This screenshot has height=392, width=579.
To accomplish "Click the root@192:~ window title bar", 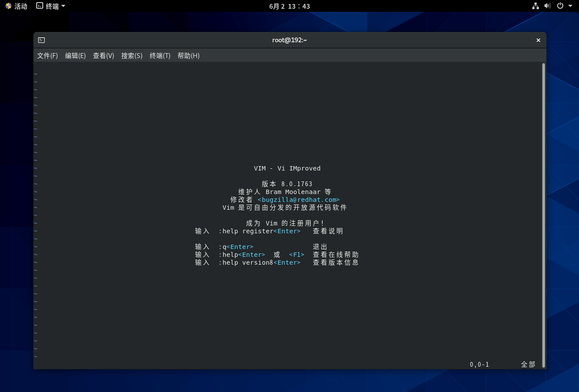I will click(x=289, y=40).
